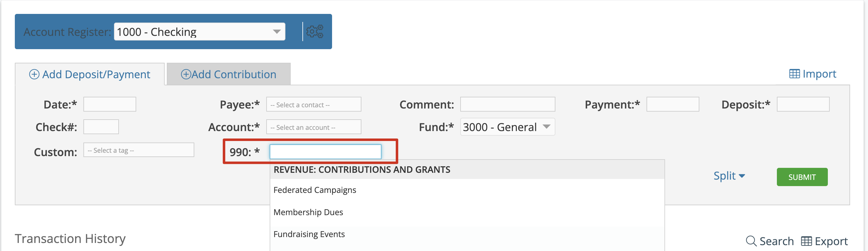Open the Account select an account field
868x251 pixels.
pos(313,127)
